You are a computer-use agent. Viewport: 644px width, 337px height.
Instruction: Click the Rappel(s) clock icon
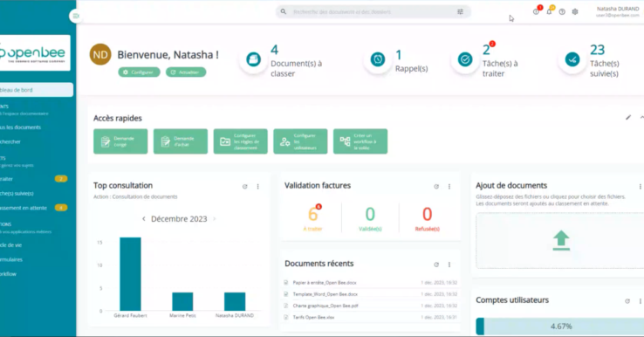pos(378,59)
